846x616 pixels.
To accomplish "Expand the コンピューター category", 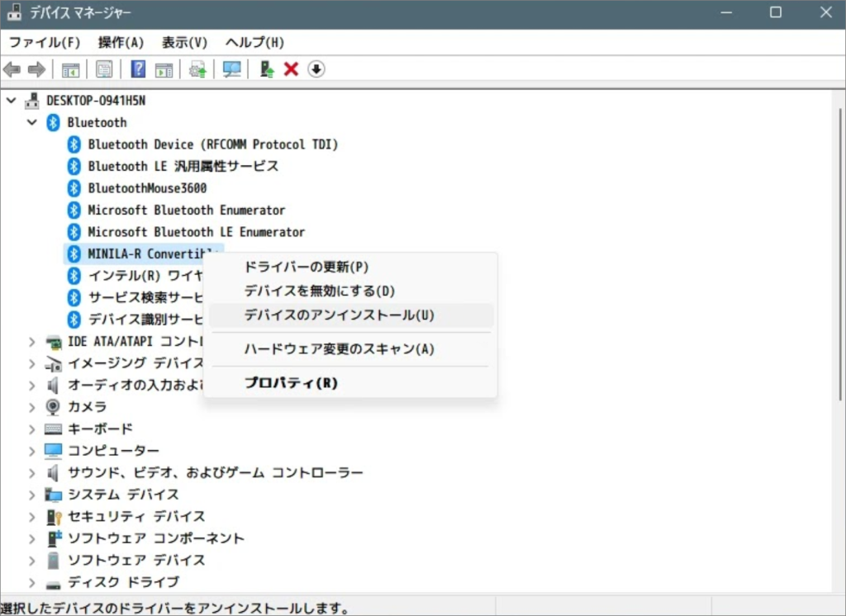I will pyautogui.click(x=32, y=451).
